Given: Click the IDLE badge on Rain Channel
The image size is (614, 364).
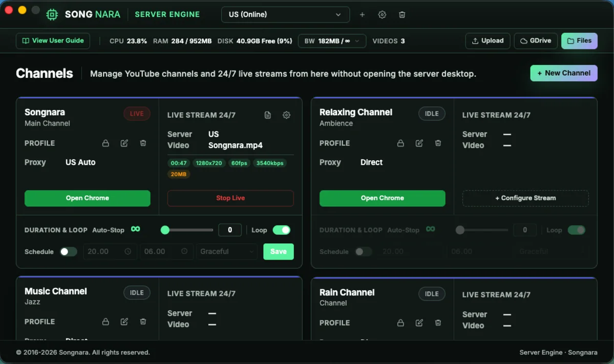Looking at the screenshot, I should click(432, 294).
